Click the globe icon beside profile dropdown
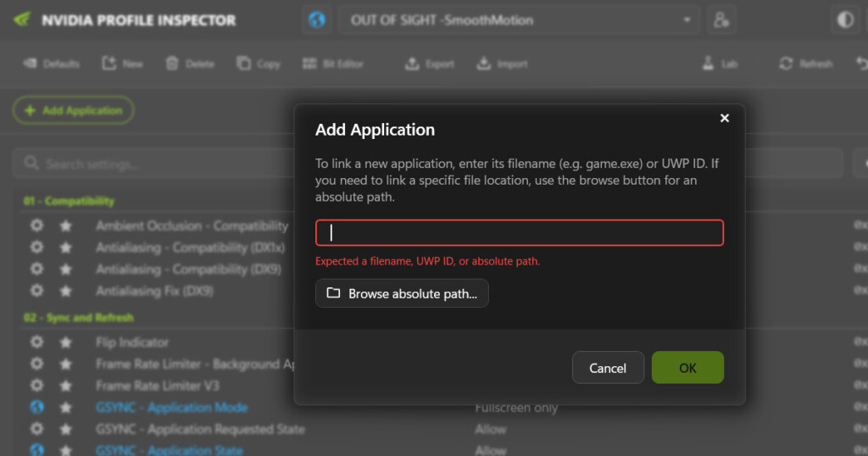This screenshot has width=868, height=456. tap(317, 20)
